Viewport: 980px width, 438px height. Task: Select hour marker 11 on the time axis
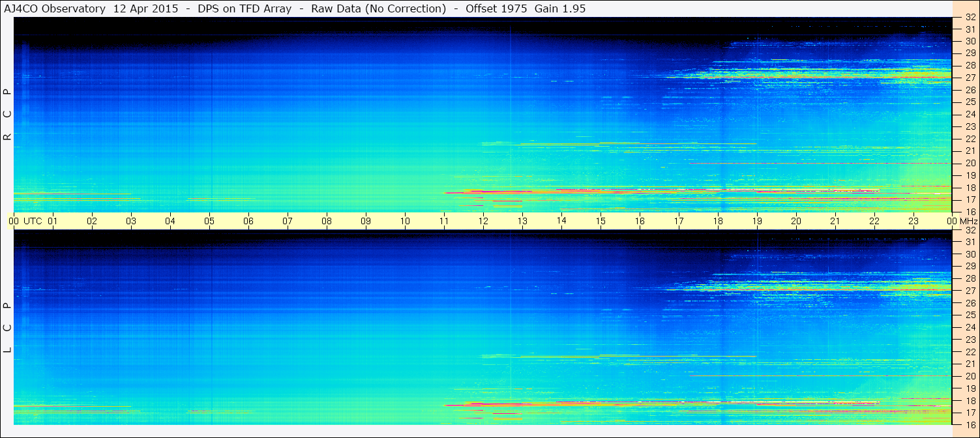pos(444,221)
